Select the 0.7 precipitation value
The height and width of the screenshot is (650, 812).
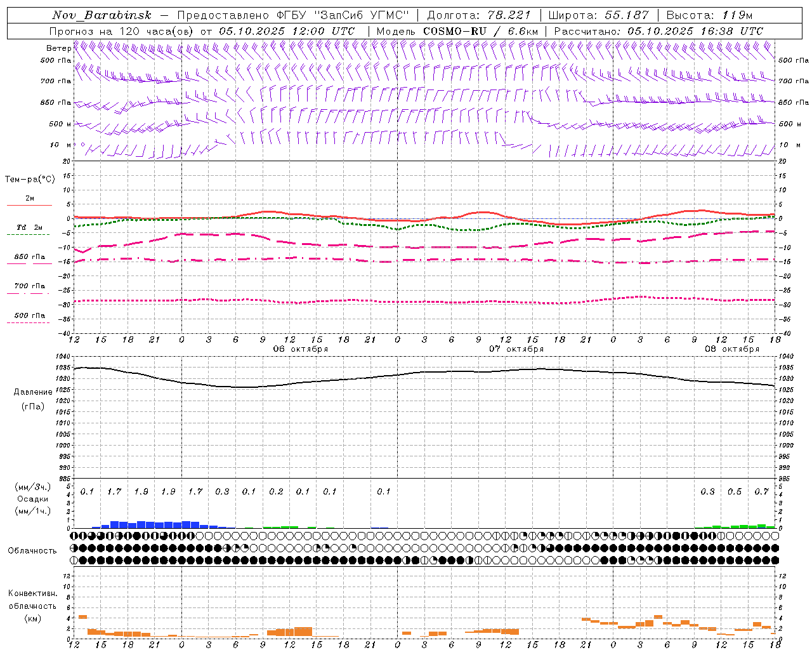point(761,491)
